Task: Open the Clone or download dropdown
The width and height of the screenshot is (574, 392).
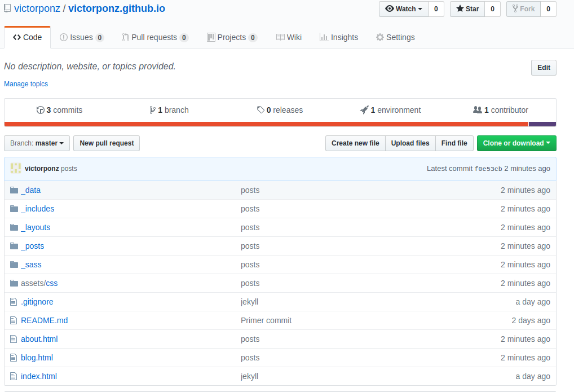Action: (x=516, y=143)
